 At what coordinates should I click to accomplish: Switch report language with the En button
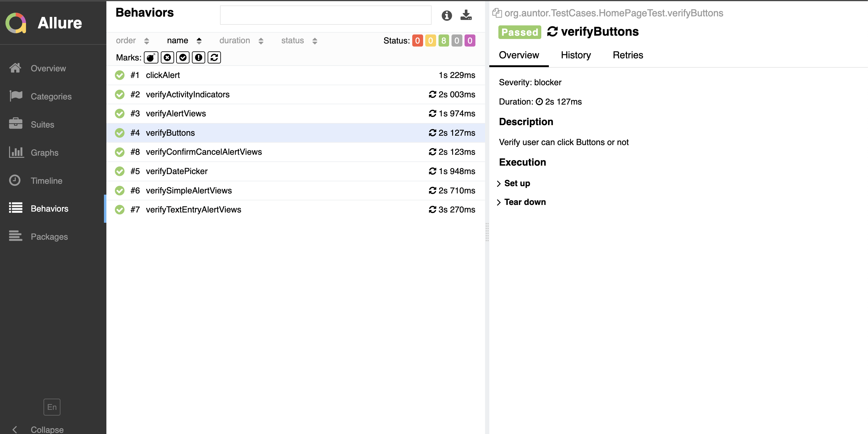pyautogui.click(x=52, y=407)
